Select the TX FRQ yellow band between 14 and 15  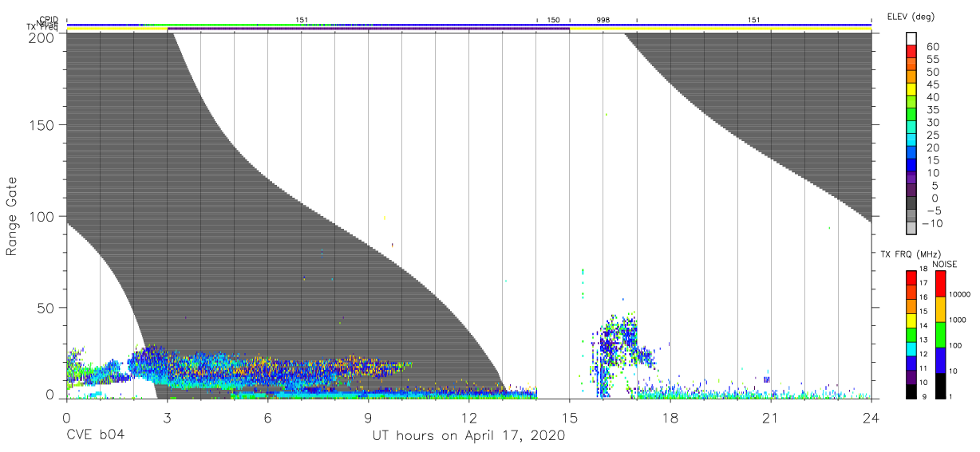(911, 319)
